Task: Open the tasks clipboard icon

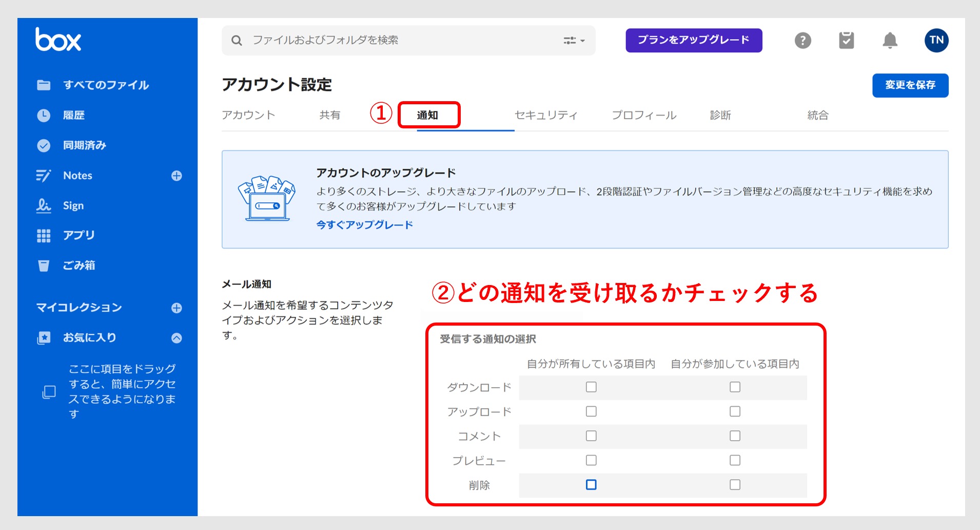Action: [x=847, y=40]
